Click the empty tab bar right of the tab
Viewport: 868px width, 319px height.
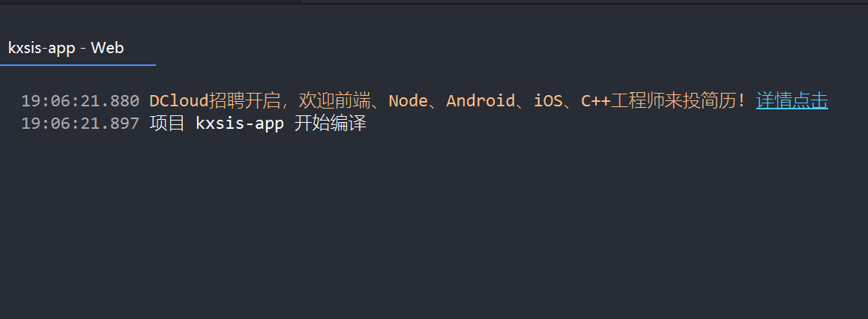click(510, 48)
